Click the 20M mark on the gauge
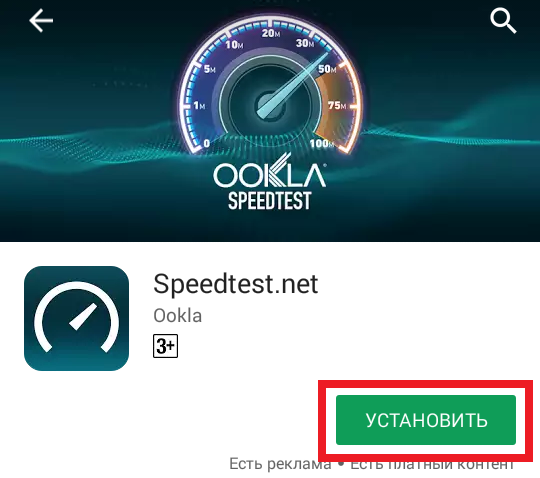Viewport: 540px width, 478px height. (x=271, y=33)
